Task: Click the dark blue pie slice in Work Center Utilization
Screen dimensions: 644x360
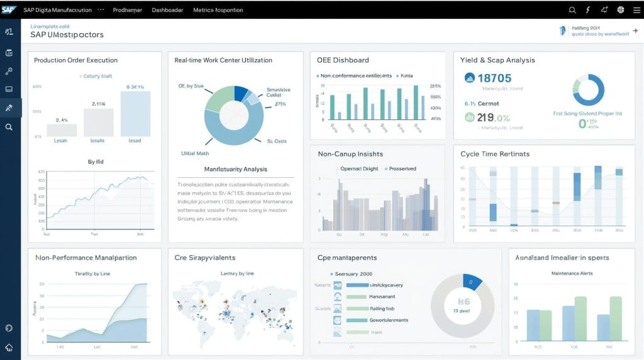Action: coord(240,93)
